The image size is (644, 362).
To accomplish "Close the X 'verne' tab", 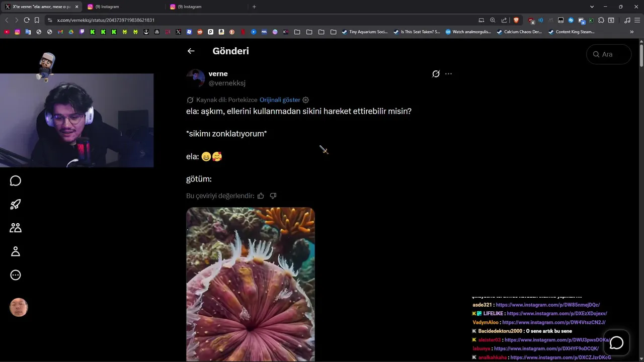I will click(x=76, y=7).
